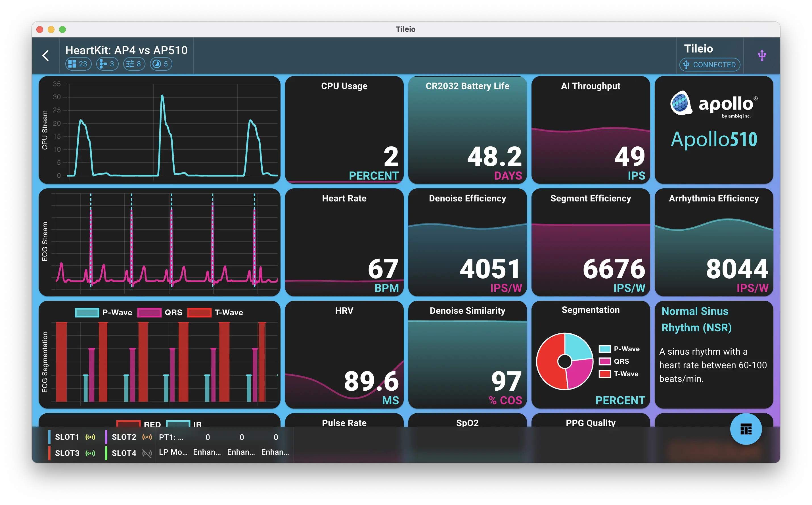Click the SLOT1 signal icon
Screen dimensions: 812x505
pyautogui.click(x=90, y=437)
